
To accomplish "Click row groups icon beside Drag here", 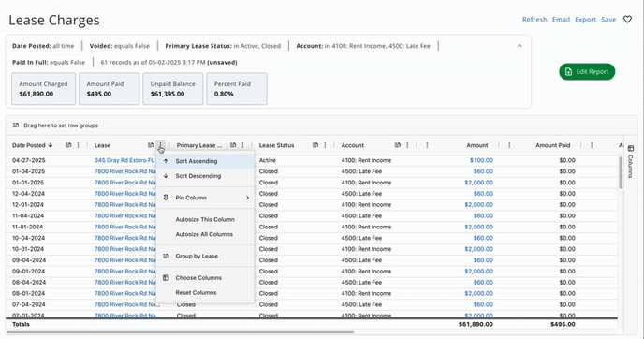I will coord(16,125).
